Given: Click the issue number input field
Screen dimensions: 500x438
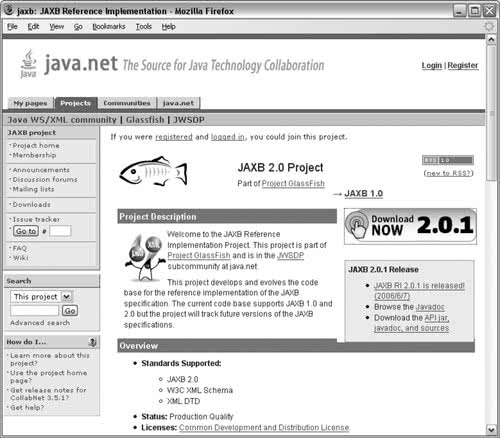Looking at the screenshot, I should pos(60,231).
